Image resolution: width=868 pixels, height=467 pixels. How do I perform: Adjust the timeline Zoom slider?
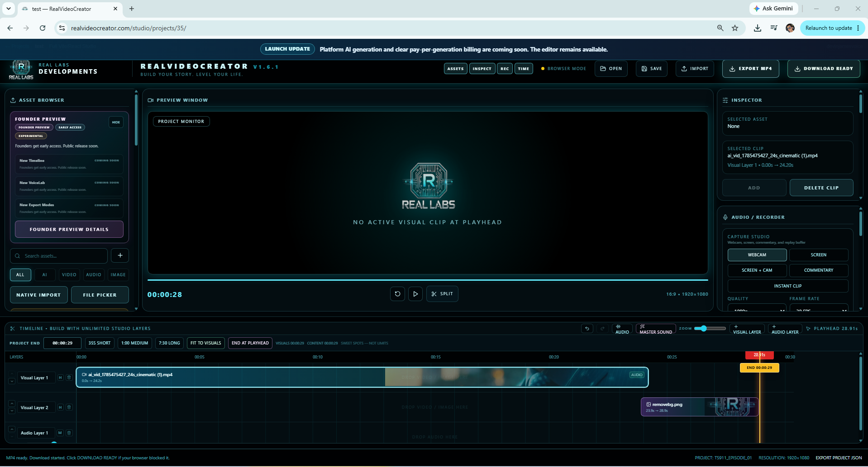click(710, 329)
